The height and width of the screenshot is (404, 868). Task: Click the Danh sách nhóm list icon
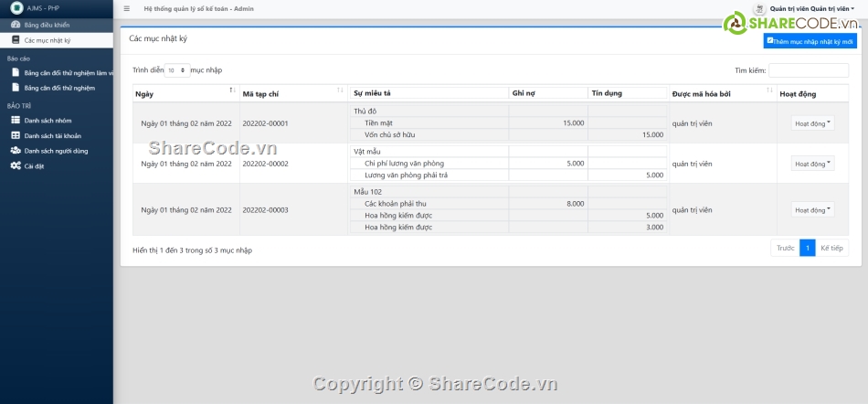click(16, 121)
